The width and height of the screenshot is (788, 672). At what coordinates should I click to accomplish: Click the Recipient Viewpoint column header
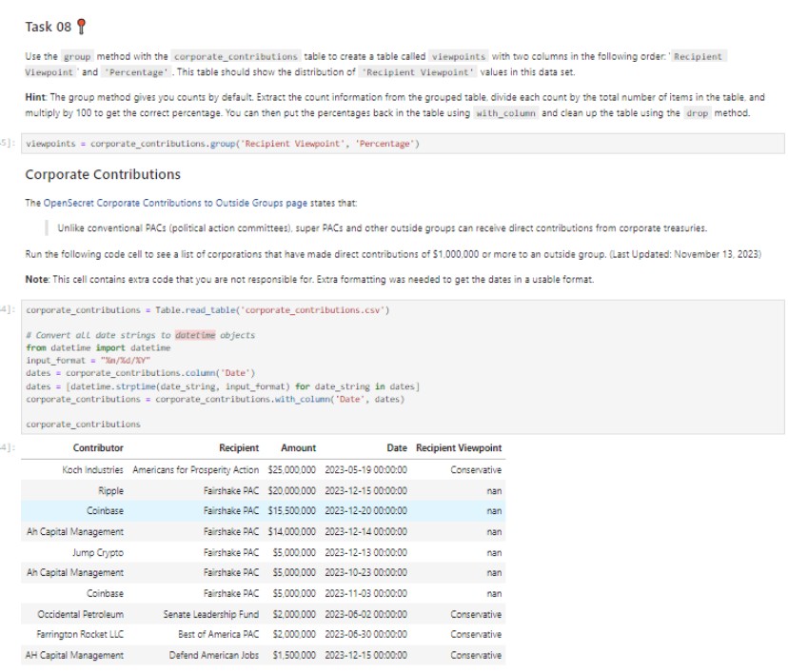click(459, 447)
